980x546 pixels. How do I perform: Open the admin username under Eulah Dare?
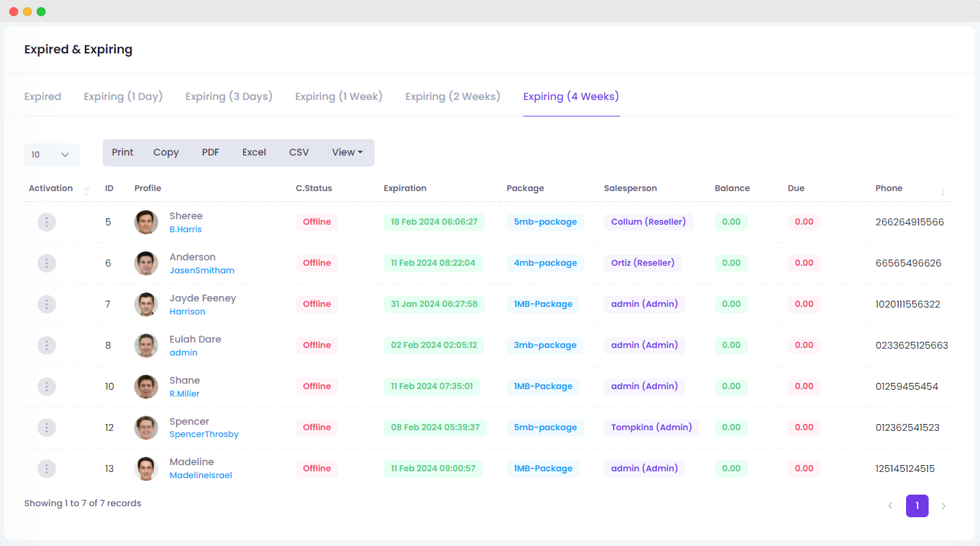tap(184, 353)
